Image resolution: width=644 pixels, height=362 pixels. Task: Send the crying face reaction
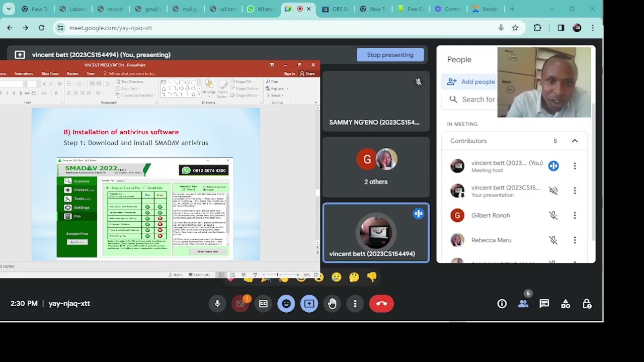coord(337,277)
